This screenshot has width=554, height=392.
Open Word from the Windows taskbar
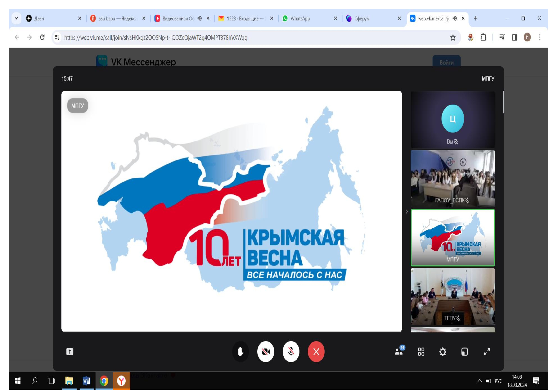click(86, 381)
